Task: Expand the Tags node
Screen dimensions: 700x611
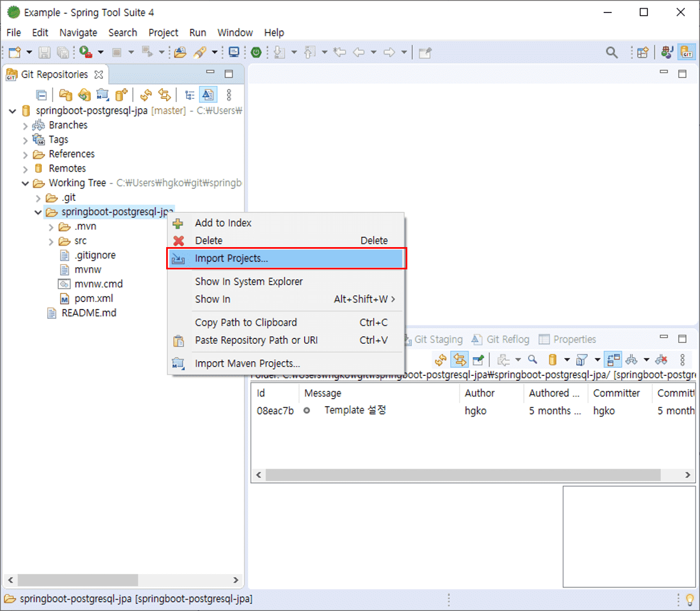Action: [x=25, y=140]
